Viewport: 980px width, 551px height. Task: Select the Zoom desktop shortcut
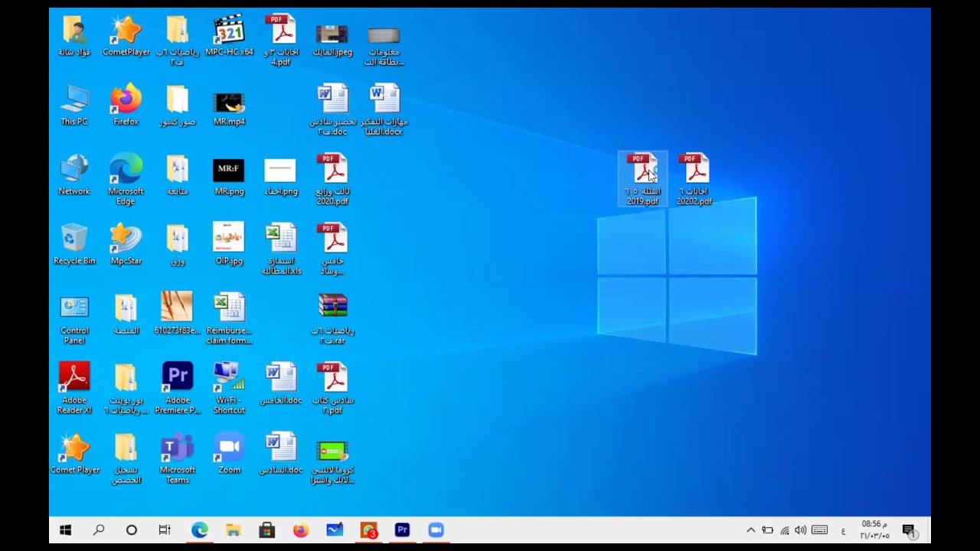(229, 454)
